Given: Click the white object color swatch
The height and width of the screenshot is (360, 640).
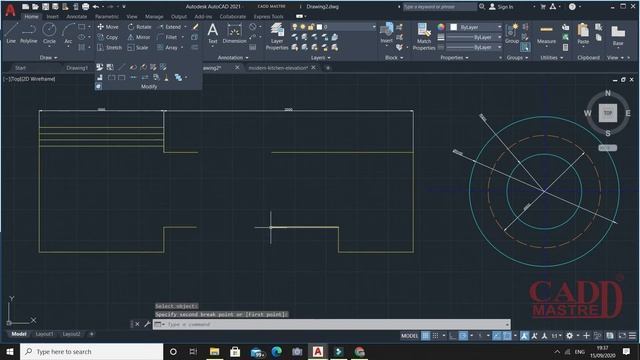Looking at the screenshot, I should [x=453, y=27].
